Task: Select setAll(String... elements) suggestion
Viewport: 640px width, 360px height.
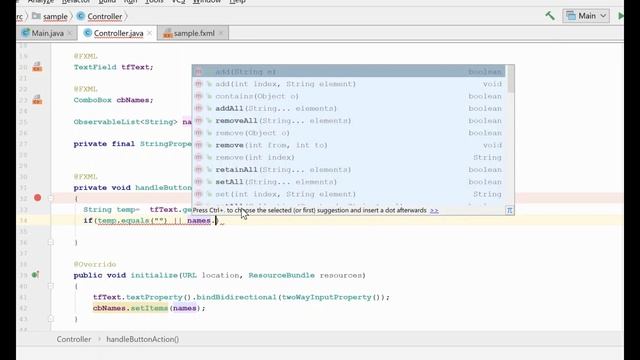Action: tap(349, 182)
